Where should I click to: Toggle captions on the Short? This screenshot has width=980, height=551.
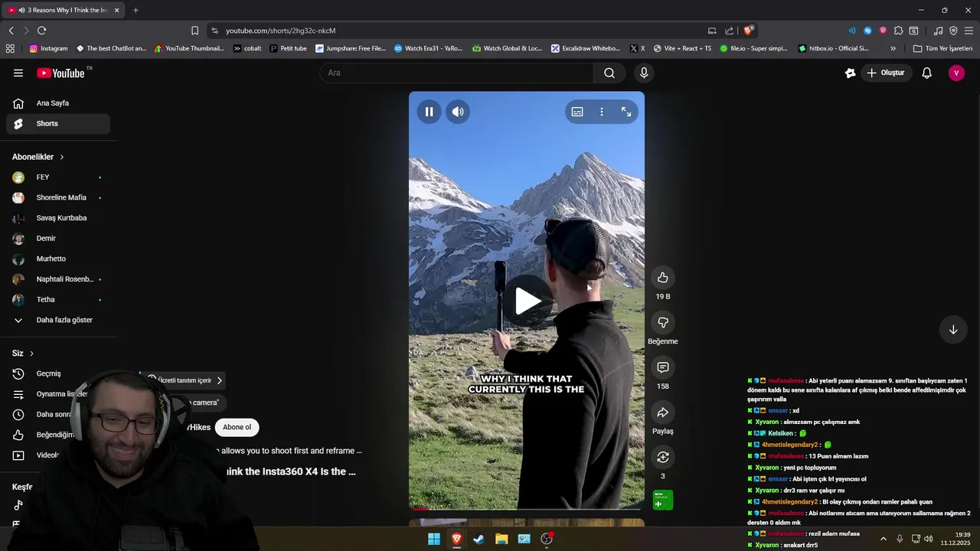[x=577, y=112]
